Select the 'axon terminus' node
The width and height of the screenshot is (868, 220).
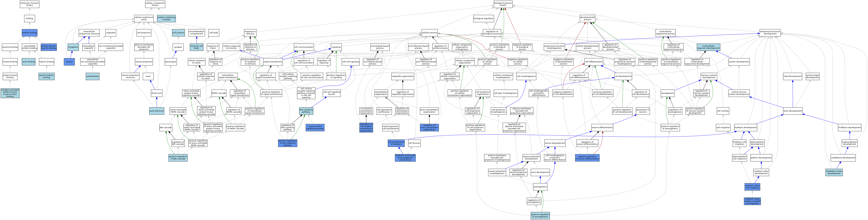(157, 111)
